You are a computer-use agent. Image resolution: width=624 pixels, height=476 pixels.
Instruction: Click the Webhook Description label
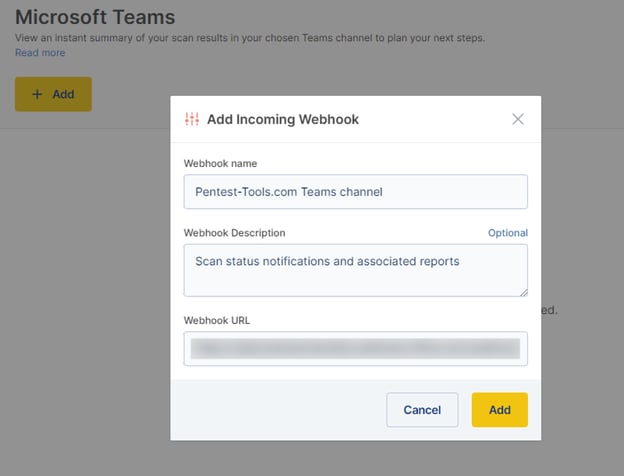[234, 233]
